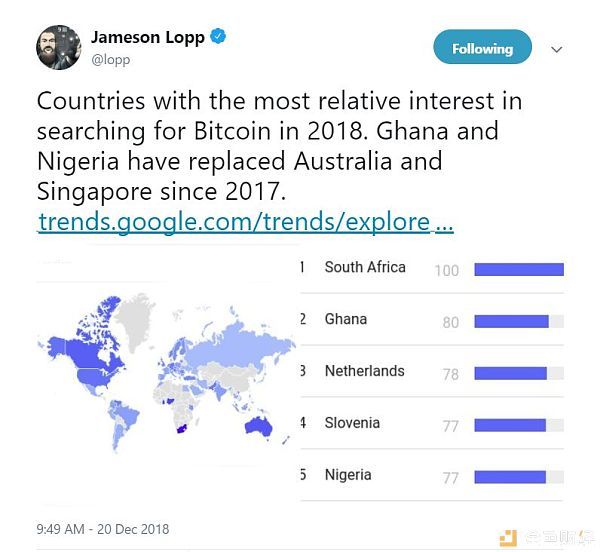600x552 pixels.
Task: Click the Jameson Lopp display name
Action: coord(148,37)
